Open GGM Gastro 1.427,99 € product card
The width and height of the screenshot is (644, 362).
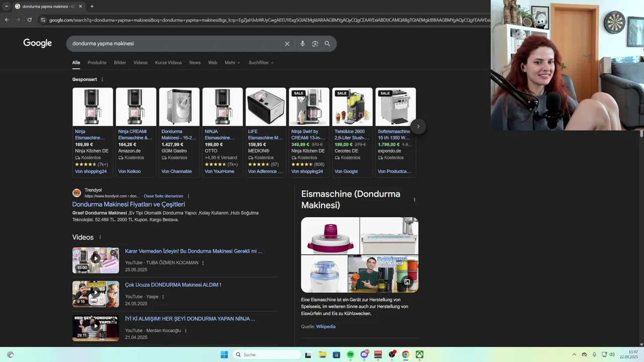point(179,132)
